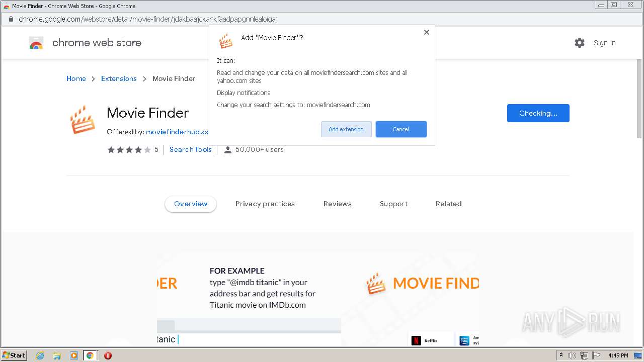Click the network tray icon
644x362 pixels.
pyautogui.click(x=584, y=355)
